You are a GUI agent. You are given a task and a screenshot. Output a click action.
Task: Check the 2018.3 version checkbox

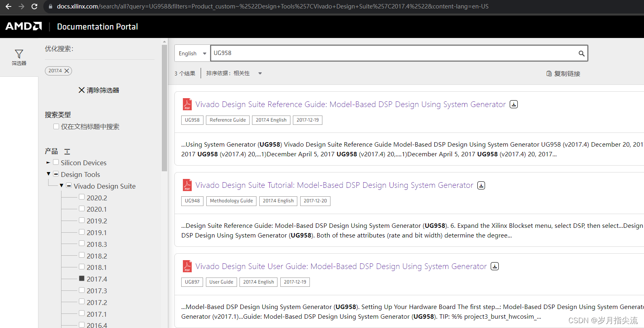tap(82, 244)
